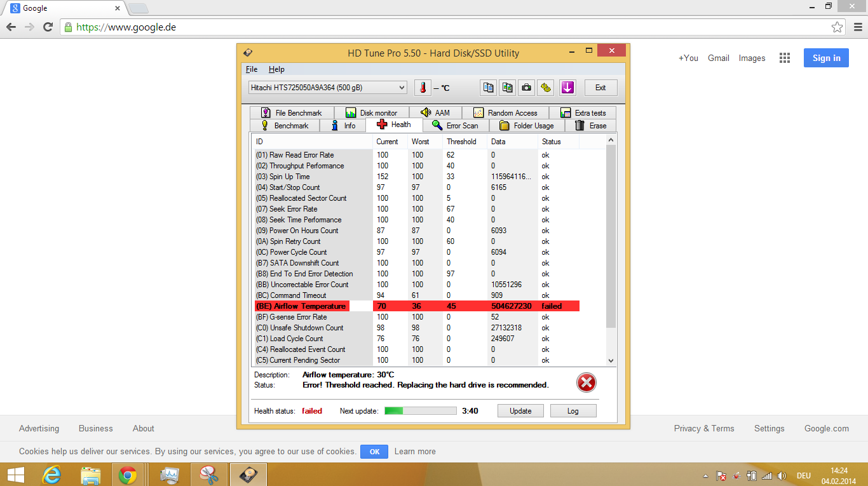868x486 pixels.
Task: Click OK on cookie notice
Action: 374,452
